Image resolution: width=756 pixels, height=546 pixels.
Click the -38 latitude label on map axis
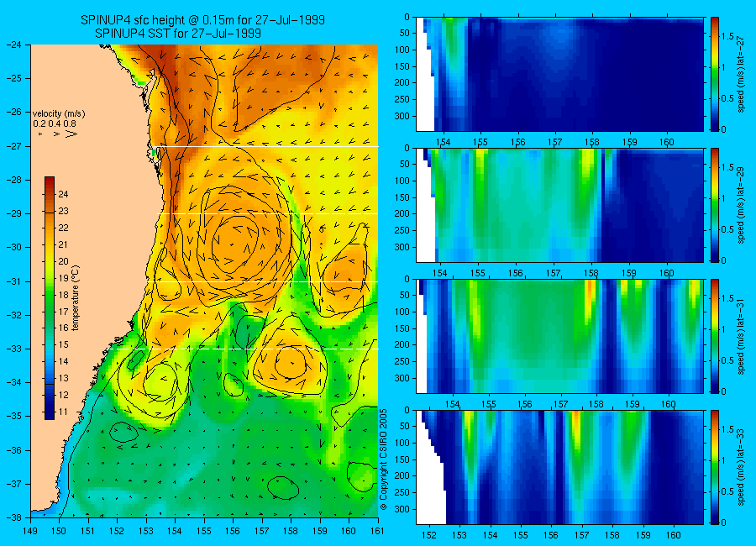14,517
